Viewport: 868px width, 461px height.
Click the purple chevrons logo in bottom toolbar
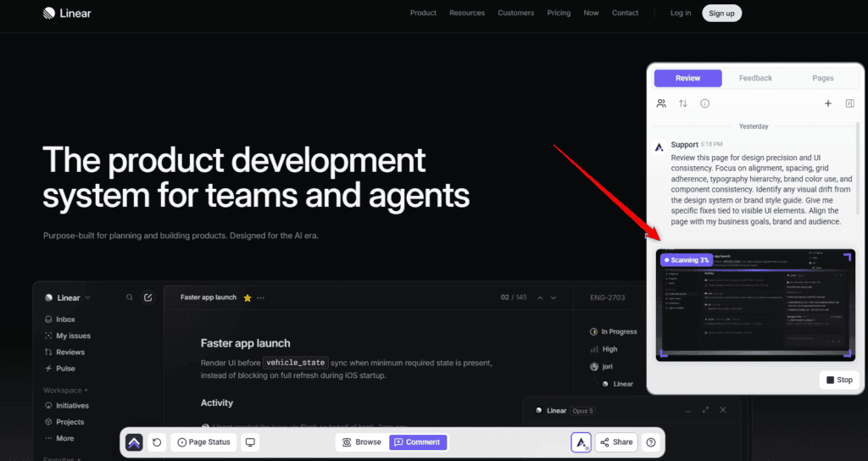tap(134, 442)
